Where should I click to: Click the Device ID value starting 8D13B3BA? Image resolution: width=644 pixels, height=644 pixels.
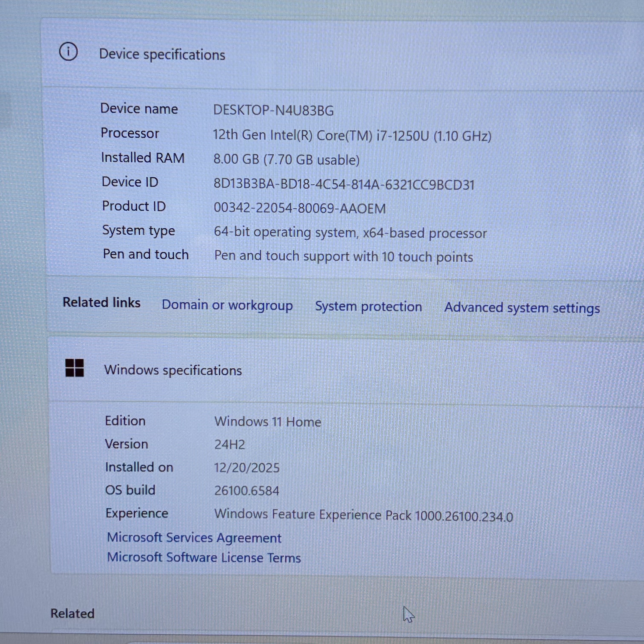tap(344, 184)
